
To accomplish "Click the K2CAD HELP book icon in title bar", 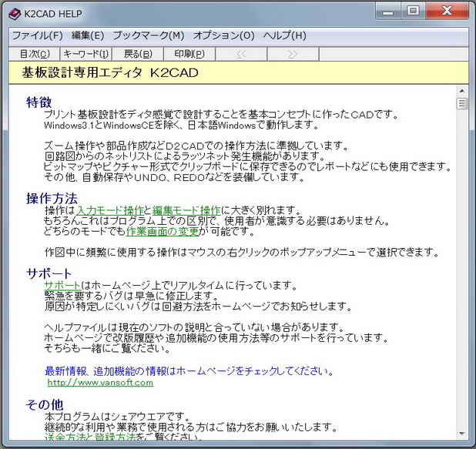I will click(14, 14).
